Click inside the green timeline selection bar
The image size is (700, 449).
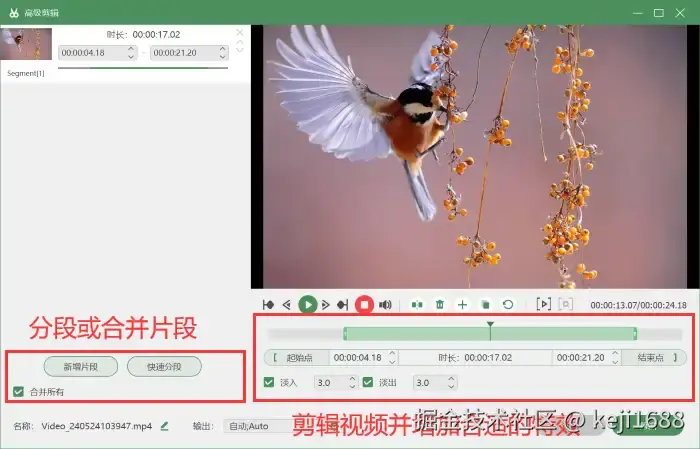(x=490, y=333)
